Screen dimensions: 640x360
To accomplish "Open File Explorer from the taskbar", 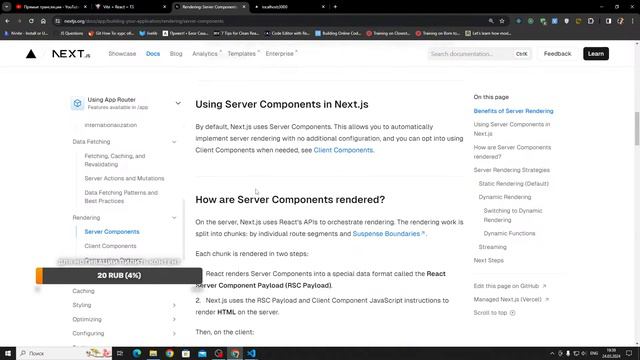I will (x=153, y=353).
